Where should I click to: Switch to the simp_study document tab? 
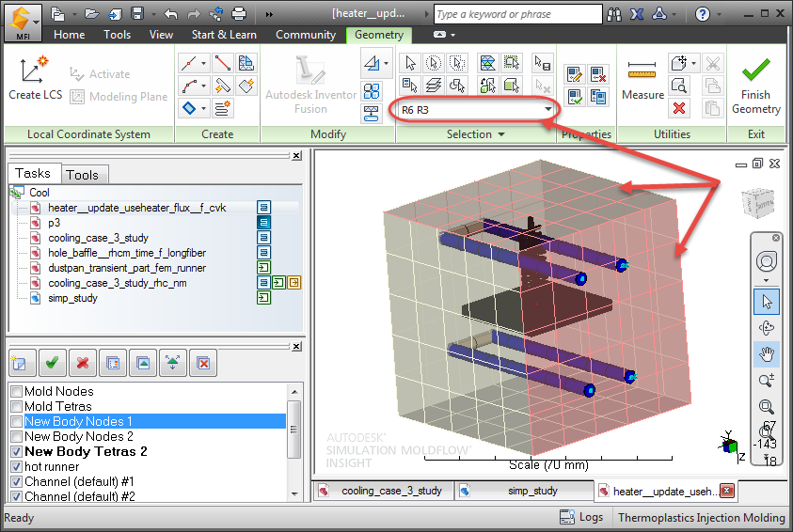(524, 491)
